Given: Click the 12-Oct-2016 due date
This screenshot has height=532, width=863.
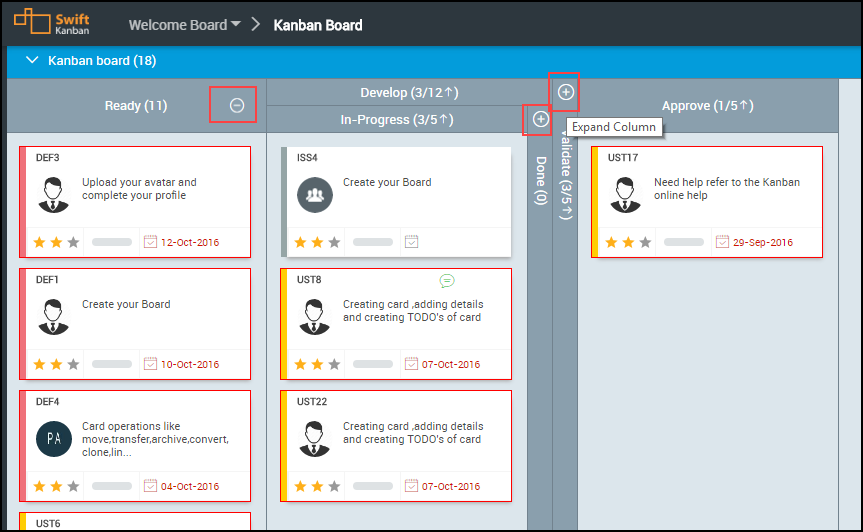Looking at the screenshot, I should click(x=190, y=242).
